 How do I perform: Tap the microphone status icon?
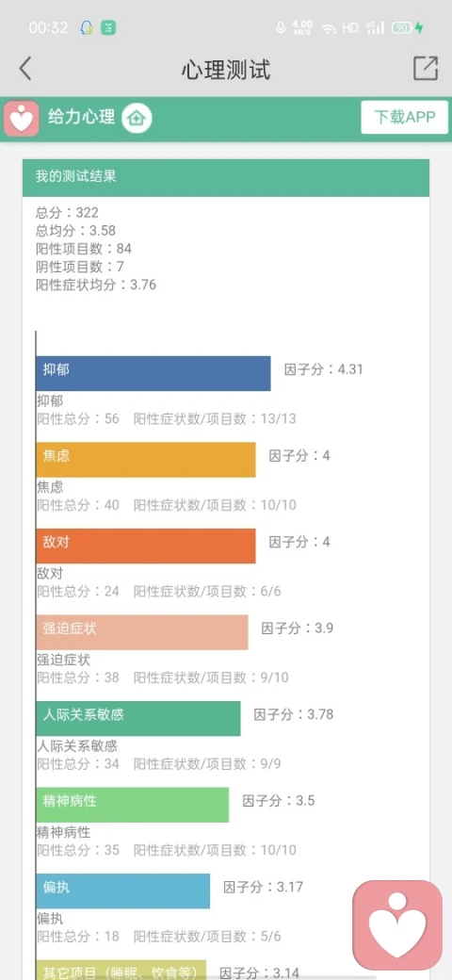281,27
